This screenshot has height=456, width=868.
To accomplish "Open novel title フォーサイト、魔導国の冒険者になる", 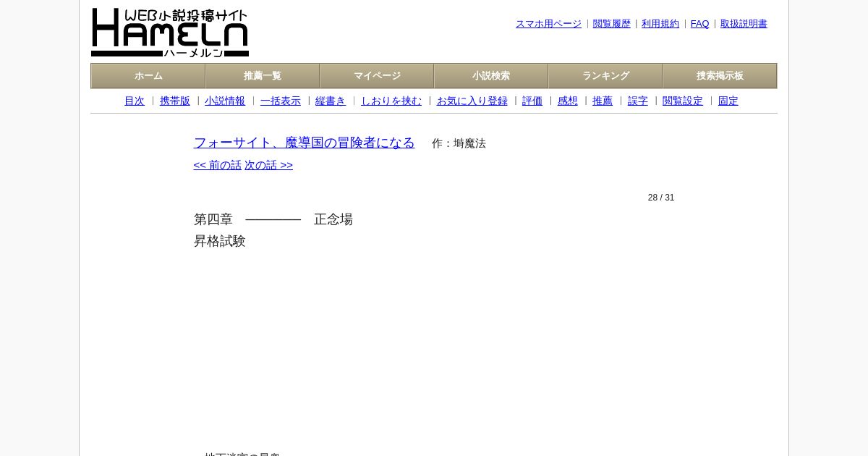I will tap(305, 143).
